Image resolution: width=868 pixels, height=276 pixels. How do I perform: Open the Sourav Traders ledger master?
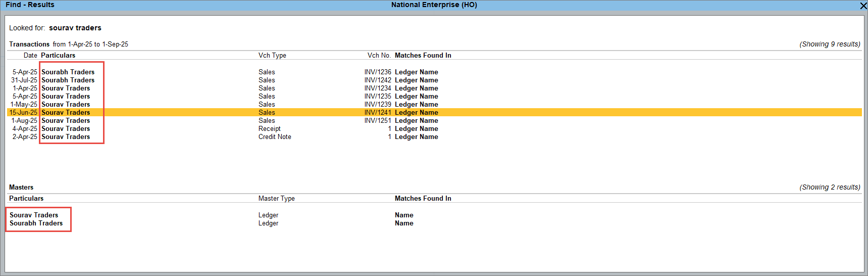pyautogui.click(x=34, y=215)
